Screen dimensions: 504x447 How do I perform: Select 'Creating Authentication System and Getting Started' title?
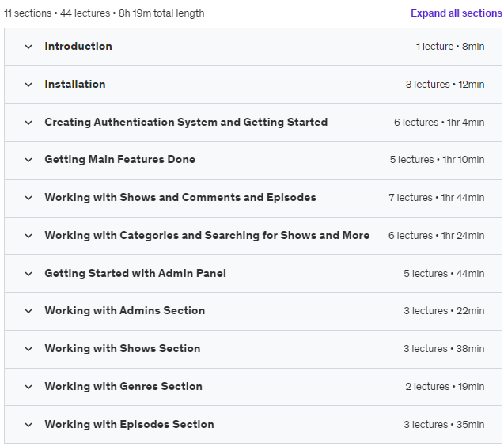tap(186, 122)
